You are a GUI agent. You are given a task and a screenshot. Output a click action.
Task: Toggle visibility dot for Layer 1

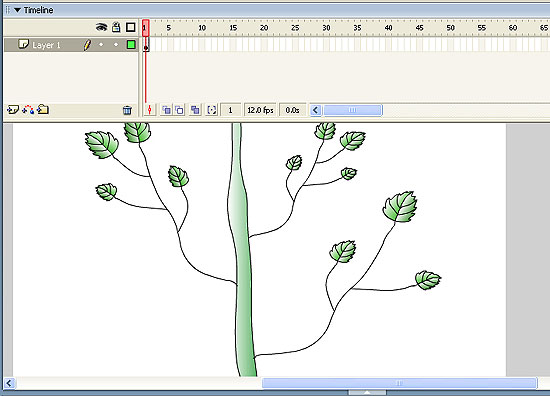tap(101, 45)
